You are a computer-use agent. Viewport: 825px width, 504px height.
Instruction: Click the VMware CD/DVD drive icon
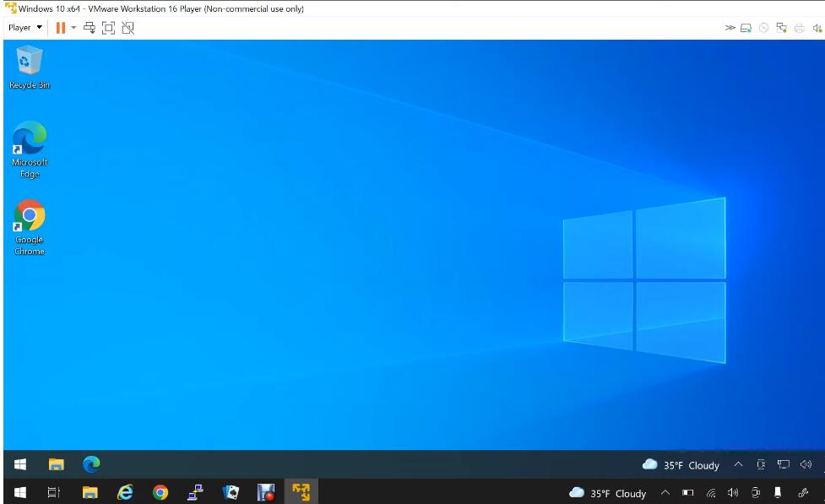point(764,28)
